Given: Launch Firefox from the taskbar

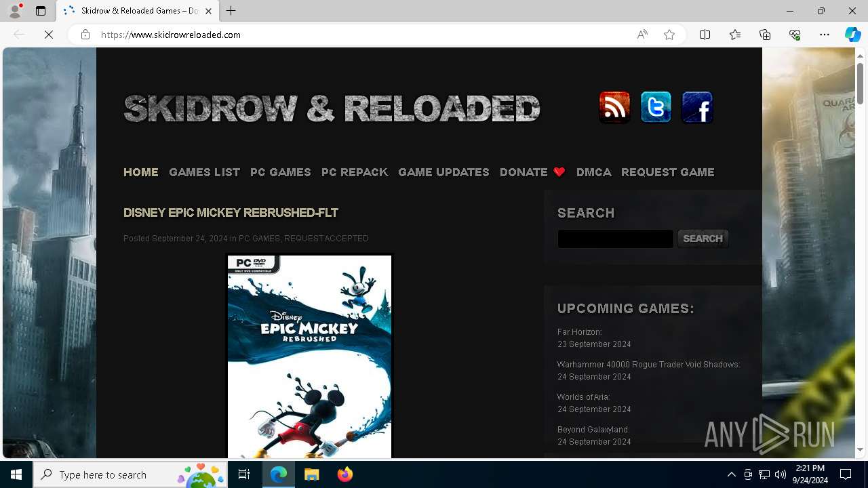Looking at the screenshot, I should tap(344, 474).
